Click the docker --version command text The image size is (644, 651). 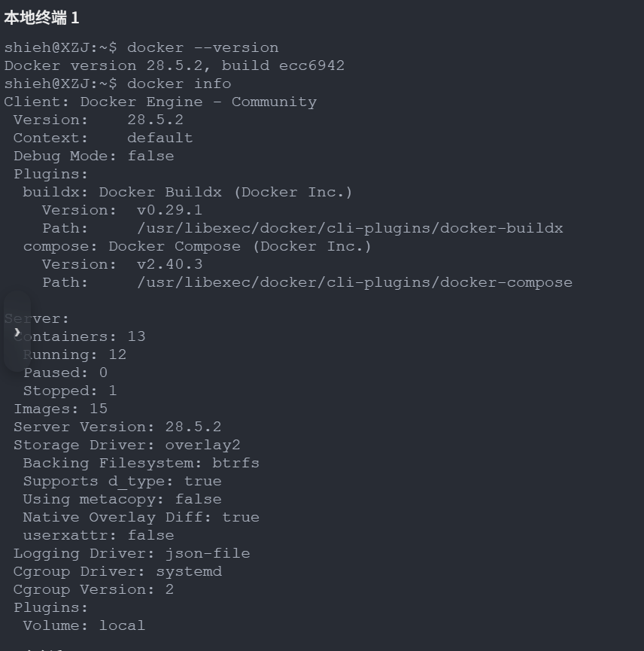[x=202, y=47]
